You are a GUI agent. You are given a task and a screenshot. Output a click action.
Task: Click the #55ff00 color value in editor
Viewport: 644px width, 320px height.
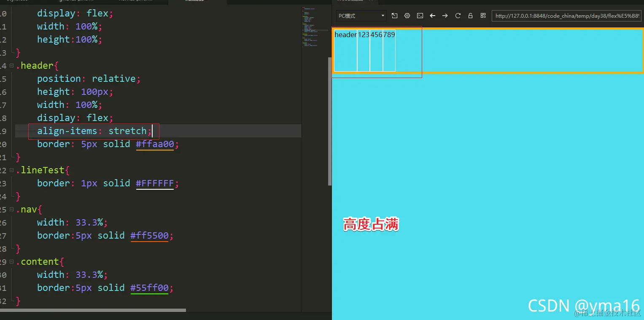click(149, 288)
